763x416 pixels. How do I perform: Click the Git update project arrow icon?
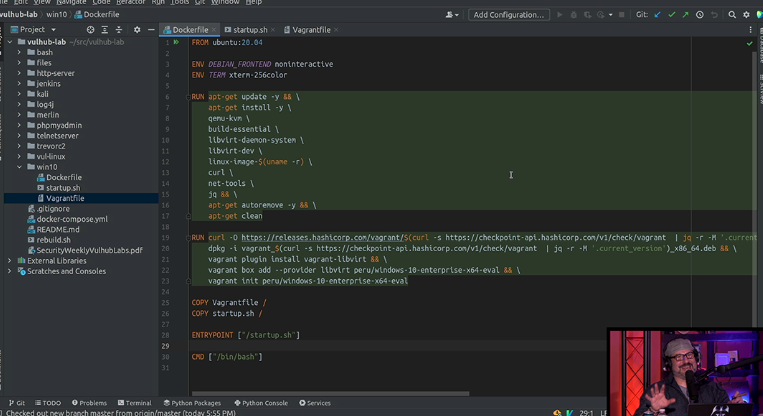pos(657,15)
